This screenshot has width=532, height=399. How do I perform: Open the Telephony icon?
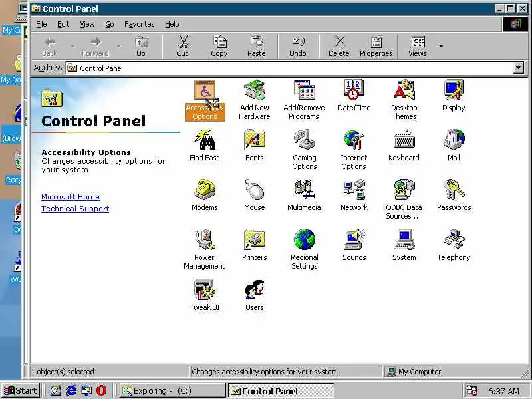point(454,245)
